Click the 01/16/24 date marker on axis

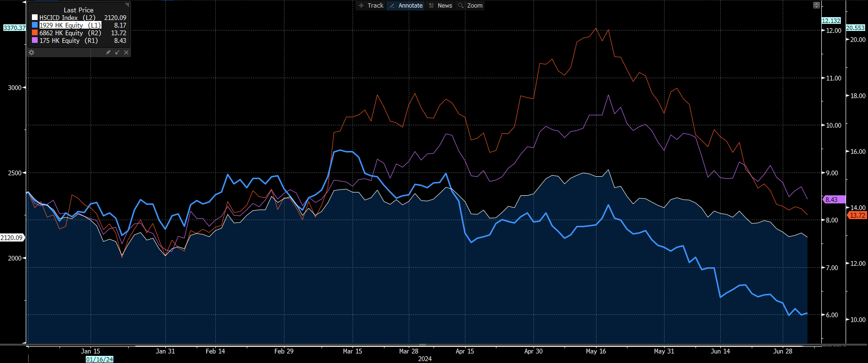tap(100, 359)
